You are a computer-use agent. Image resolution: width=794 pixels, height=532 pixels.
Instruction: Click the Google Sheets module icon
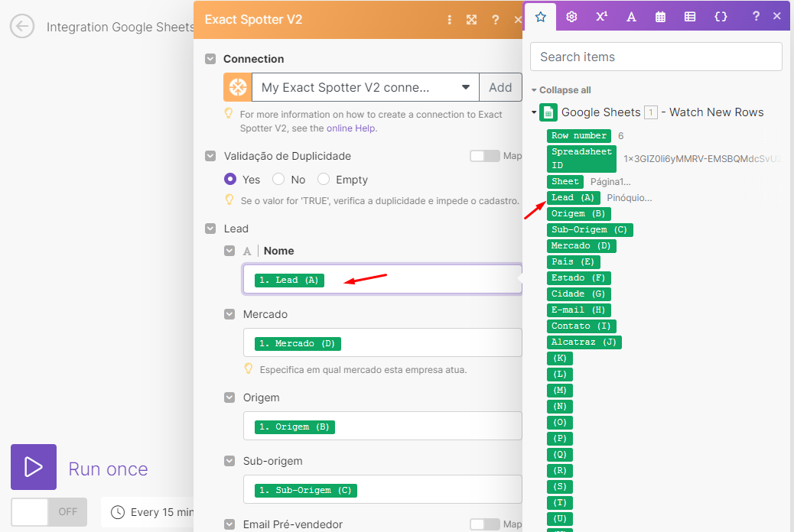click(x=548, y=112)
